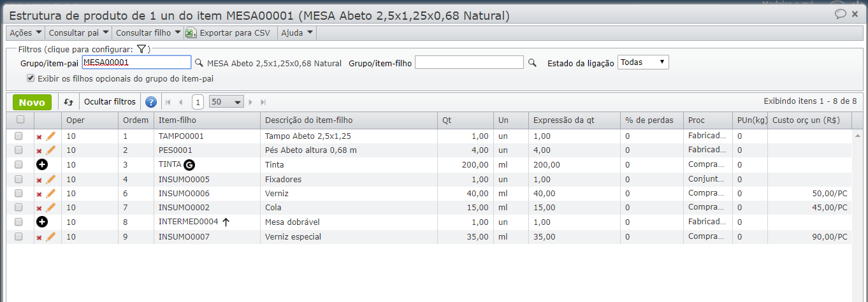Edit the INSUMO0006 Verniz row

tap(51, 193)
